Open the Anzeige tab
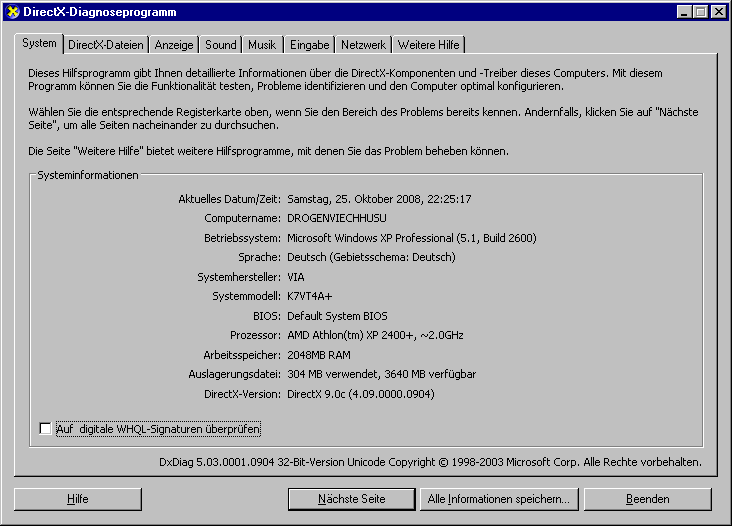This screenshot has height=526, width=732. tap(174, 45)
